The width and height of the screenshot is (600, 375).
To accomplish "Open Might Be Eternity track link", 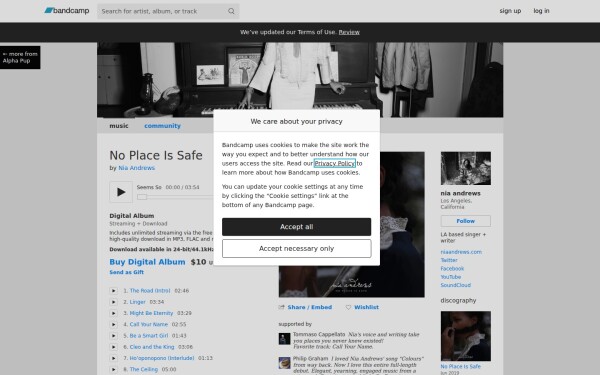I will (151, 313).
